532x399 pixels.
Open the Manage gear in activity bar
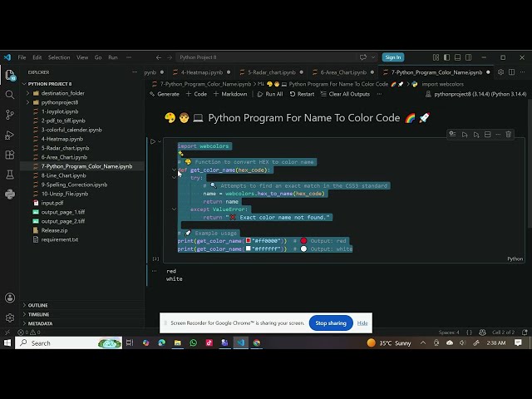point(10,318)
